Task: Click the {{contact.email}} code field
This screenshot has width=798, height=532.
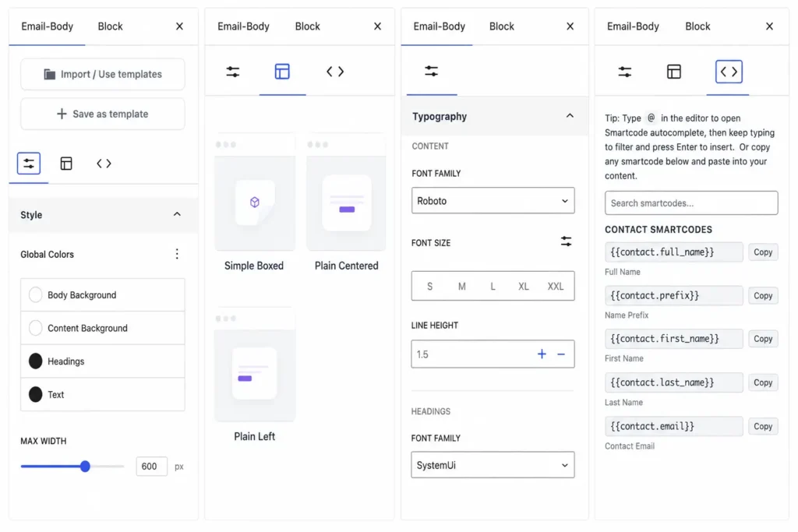Action: pyautogui.click(x=673, y=426)
